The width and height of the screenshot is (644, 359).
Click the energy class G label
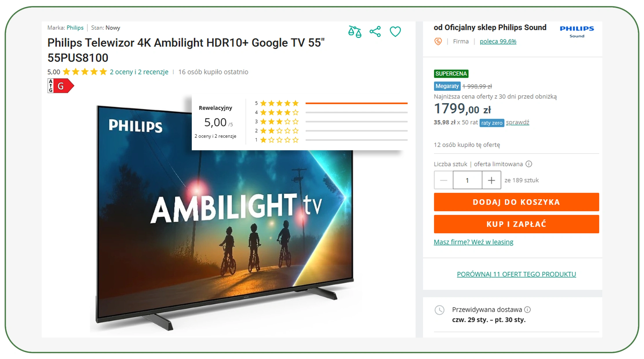[61, 86]
